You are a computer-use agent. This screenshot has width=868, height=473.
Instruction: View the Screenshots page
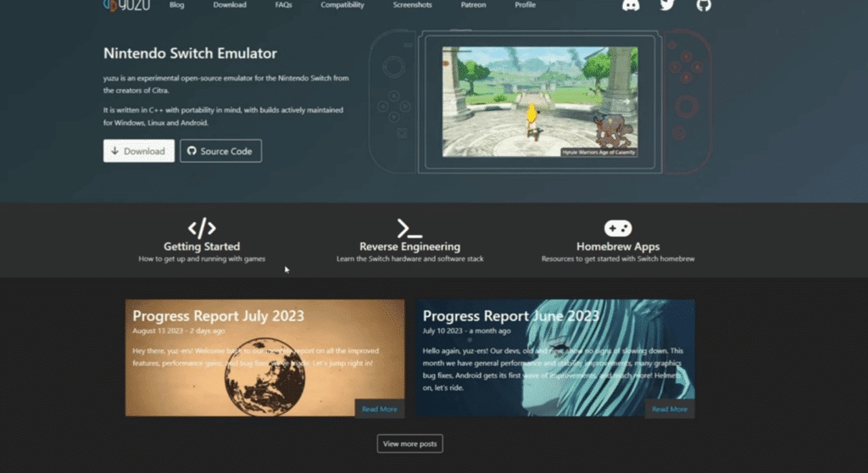point(413,5)
